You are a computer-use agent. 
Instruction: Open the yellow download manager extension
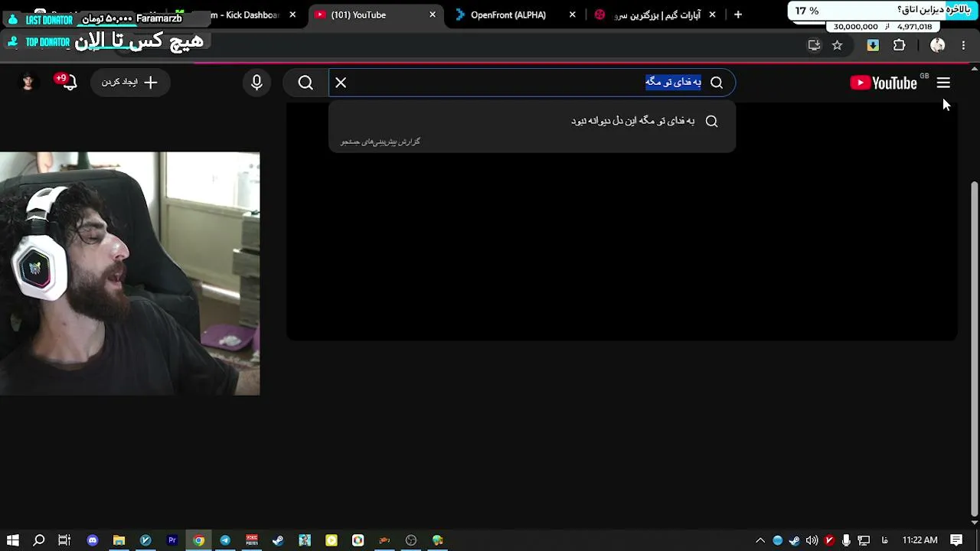873,45
